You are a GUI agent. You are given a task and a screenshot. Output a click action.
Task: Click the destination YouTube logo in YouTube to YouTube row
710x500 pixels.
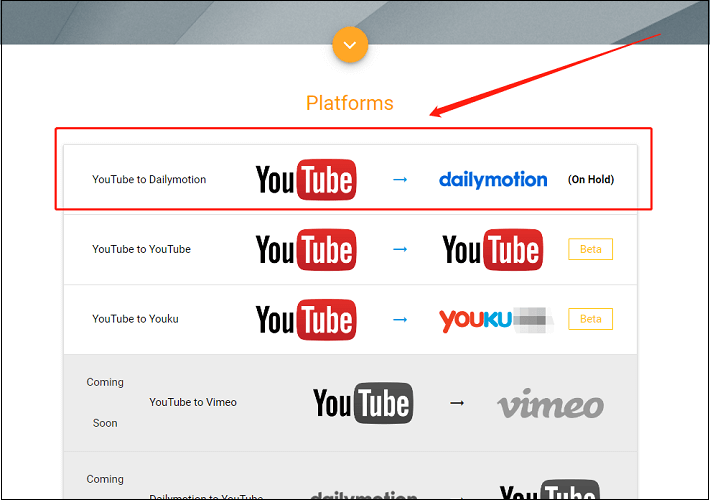coord(493,250)
